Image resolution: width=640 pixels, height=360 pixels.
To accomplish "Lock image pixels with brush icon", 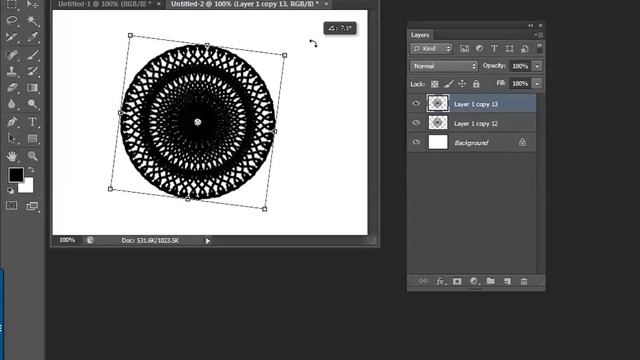I will click(449, 84).
